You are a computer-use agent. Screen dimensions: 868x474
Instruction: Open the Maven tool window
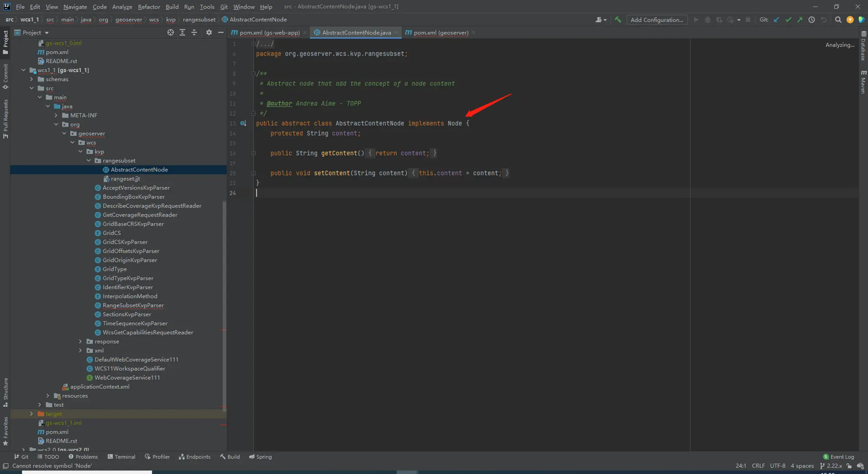pos(863,81)
